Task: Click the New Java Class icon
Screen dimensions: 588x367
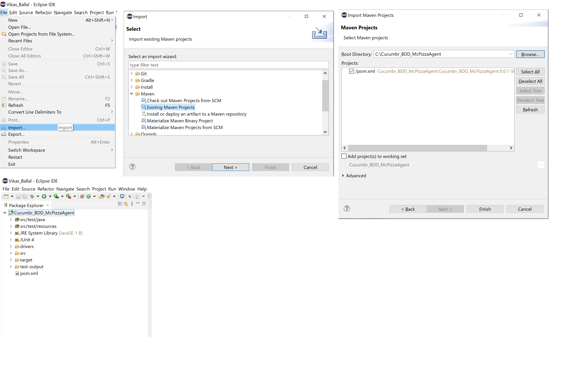Action: tap(89, 196)
